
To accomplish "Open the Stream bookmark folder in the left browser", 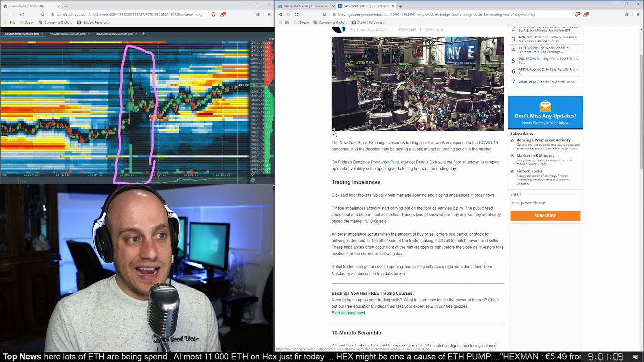I will (x=27, y=22).
